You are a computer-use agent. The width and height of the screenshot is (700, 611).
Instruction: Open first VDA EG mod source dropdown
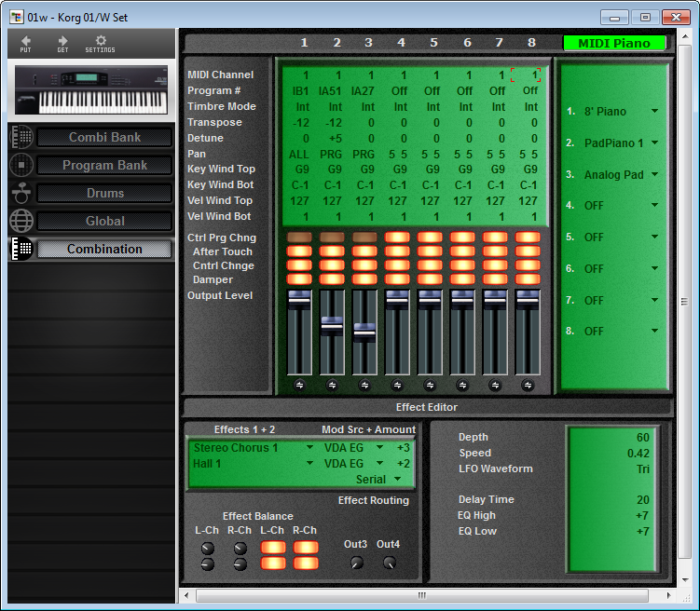379,447
